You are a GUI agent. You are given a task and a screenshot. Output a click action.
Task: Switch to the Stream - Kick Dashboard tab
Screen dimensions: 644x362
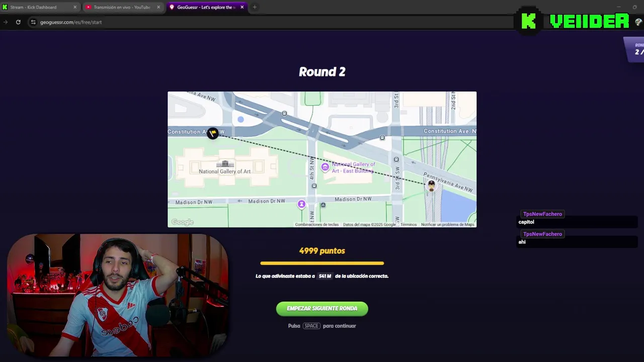point(39,7)
